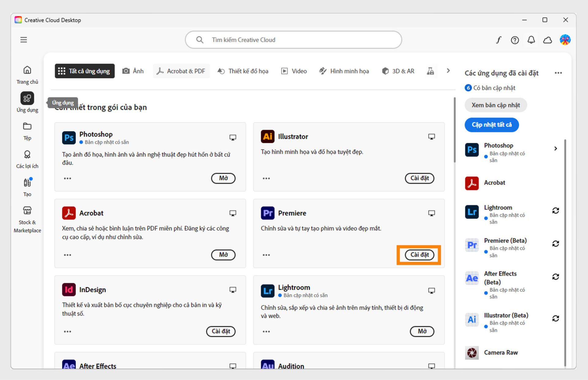Open the notifications bell icon

(531, 40)
